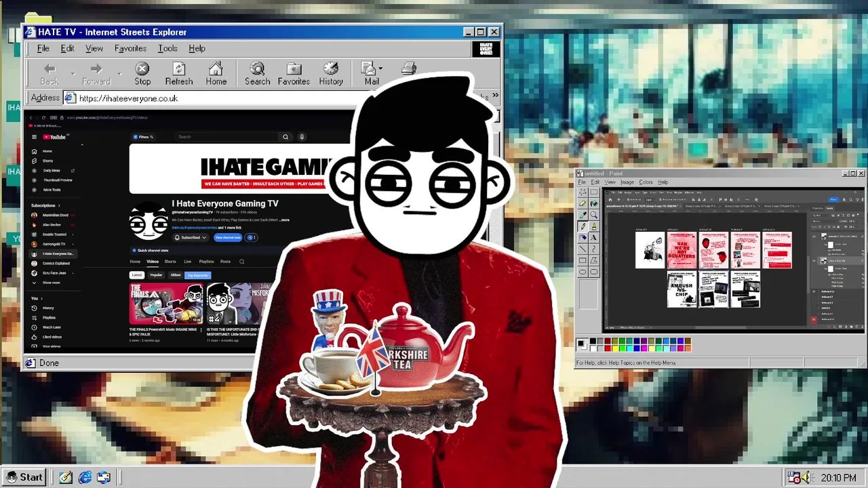
Task: Select the Oldest filter chip
Action: 176,275
